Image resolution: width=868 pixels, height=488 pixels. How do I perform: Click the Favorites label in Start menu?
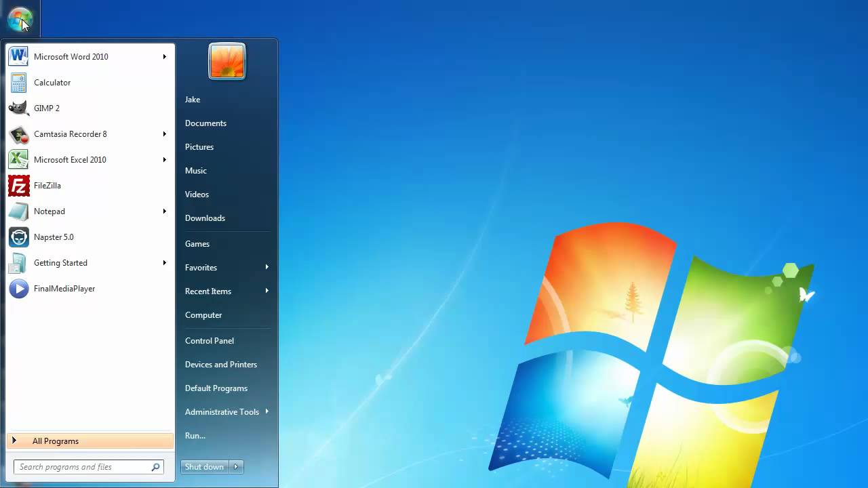[x=201, y=268]
